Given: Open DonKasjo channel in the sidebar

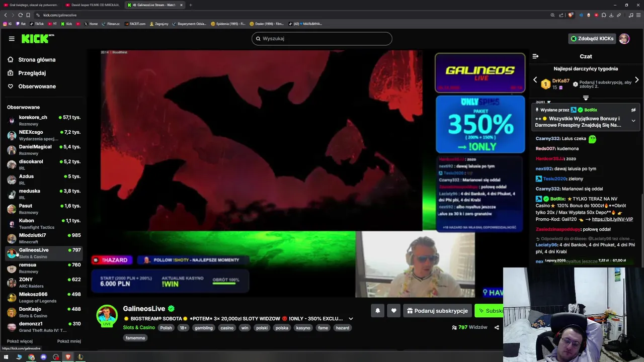Looking at the screenshot, I should (44, 312).
